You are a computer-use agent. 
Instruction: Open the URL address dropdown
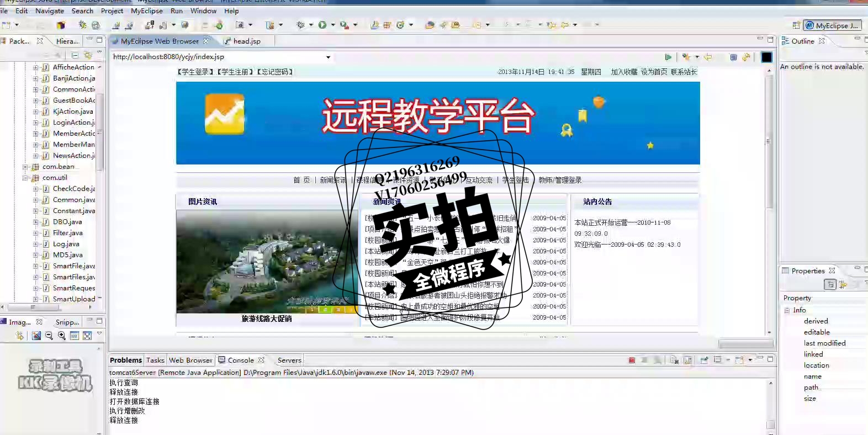pos(328,57)
